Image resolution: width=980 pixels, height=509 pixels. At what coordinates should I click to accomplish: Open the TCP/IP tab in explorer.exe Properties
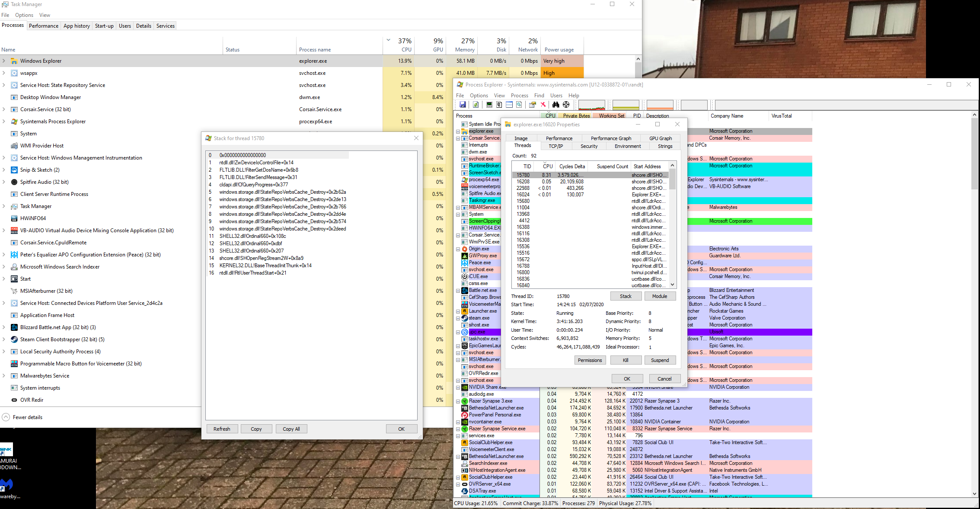[555, 146]
